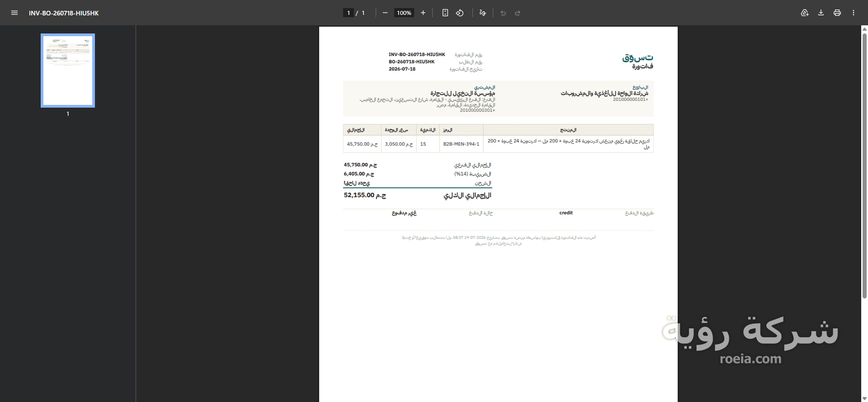Save the PDF to Google Drive

pos(805,13)
